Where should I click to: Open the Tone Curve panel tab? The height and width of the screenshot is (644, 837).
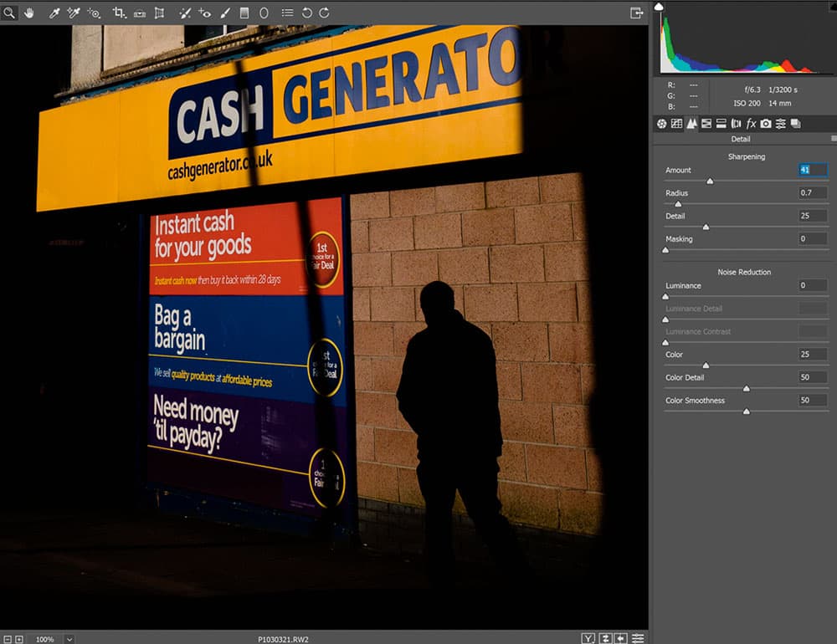click(676, 124)
